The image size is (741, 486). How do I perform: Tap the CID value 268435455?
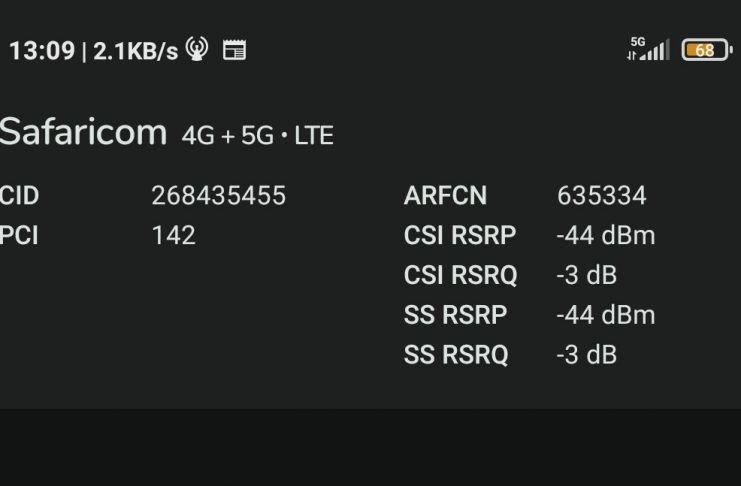coord(219,195)
